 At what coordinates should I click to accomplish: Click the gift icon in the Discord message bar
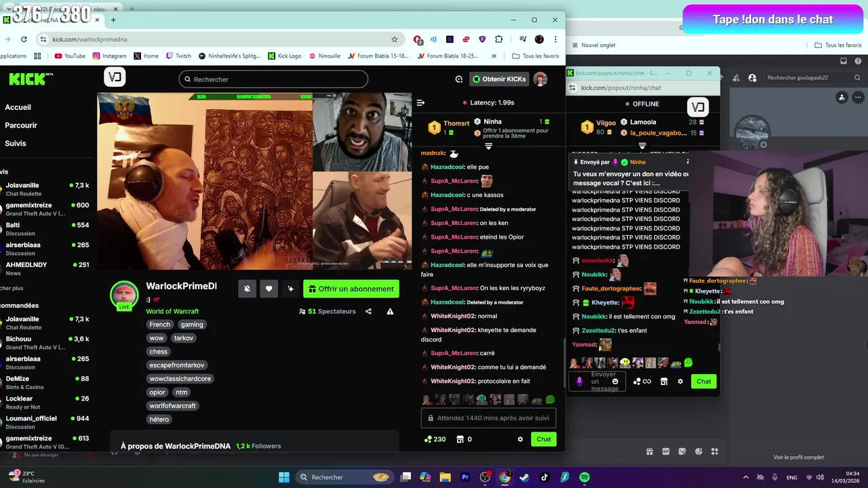[x=650, y=451]
